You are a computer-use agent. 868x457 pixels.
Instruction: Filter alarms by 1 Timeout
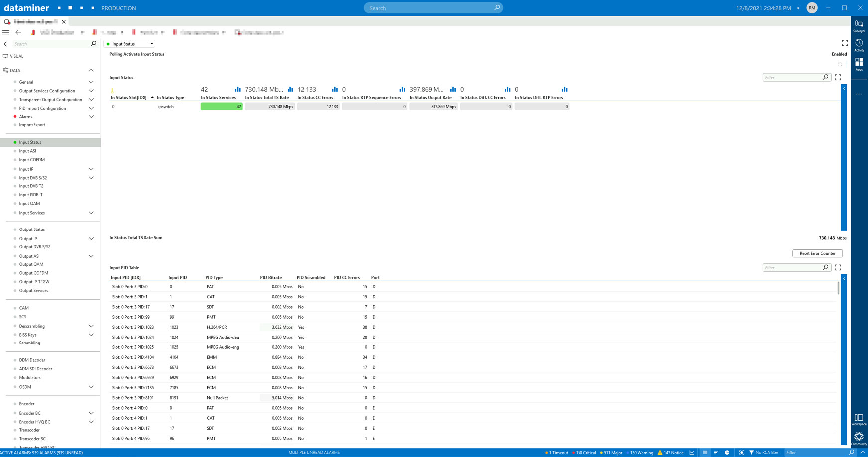point(556,453)
